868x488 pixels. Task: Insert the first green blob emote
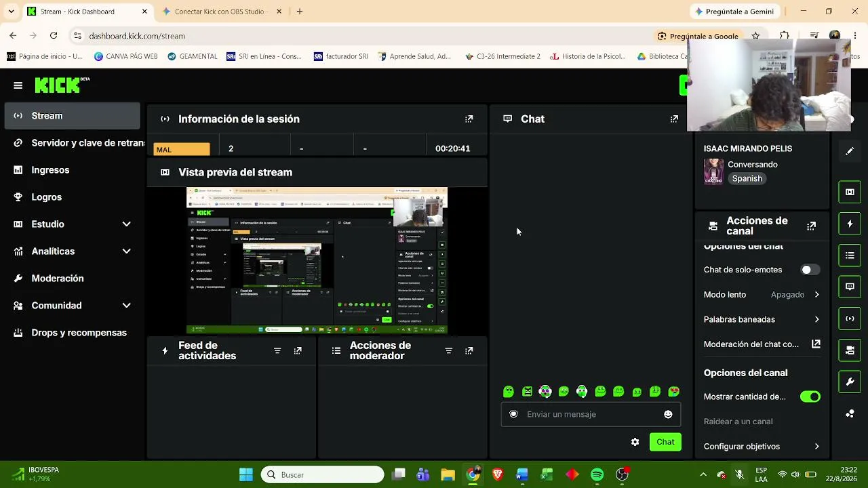click(x=509, y=391)
